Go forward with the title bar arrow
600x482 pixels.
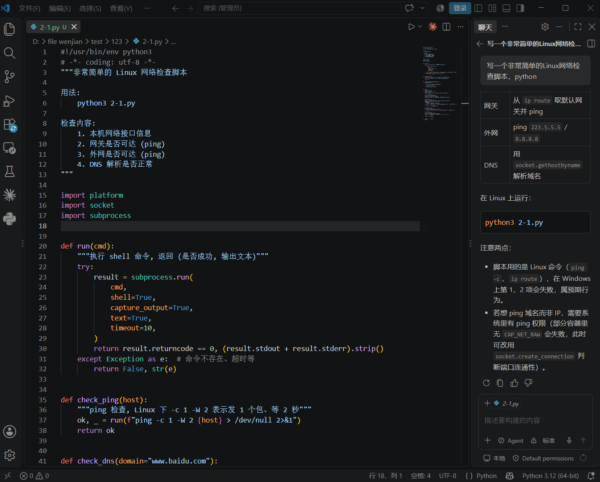[190, 8]
